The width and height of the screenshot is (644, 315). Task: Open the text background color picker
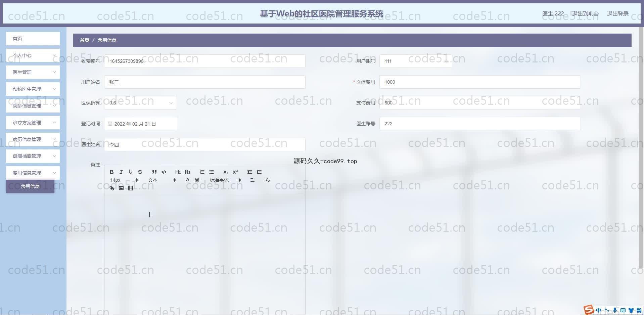[x=197, y=180]
